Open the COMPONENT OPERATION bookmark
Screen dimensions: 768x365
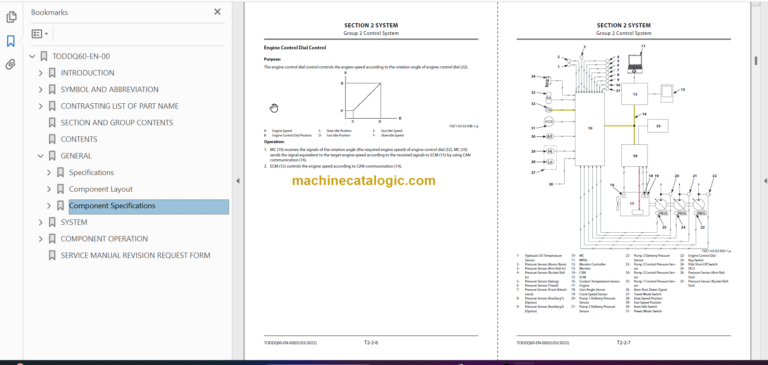[104, 239]
